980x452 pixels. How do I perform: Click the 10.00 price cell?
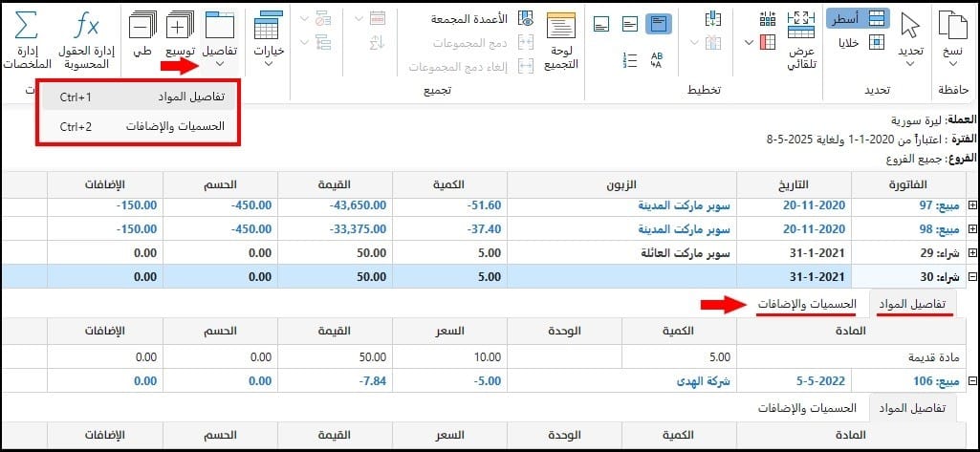pos(450,357)
